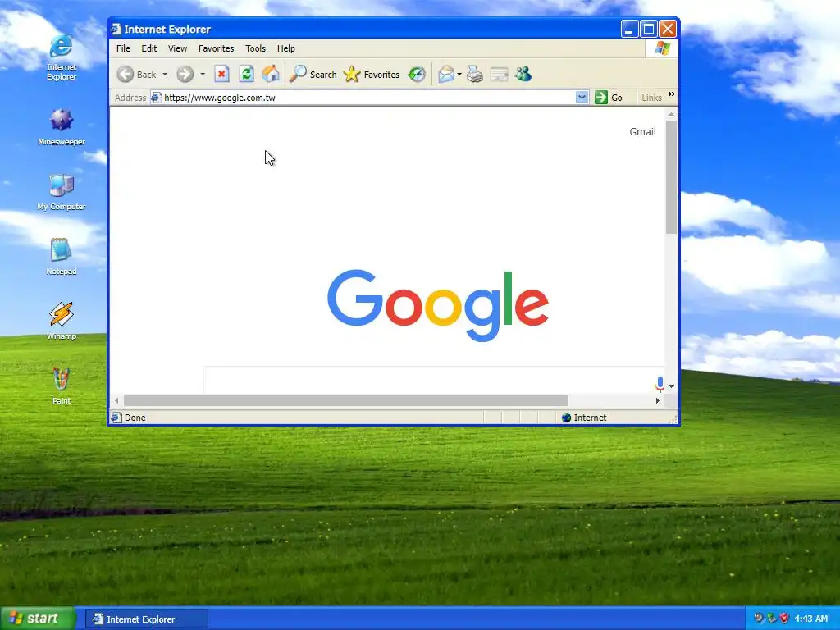
Task: Open the Tools menu
Action: coord(256,48)
